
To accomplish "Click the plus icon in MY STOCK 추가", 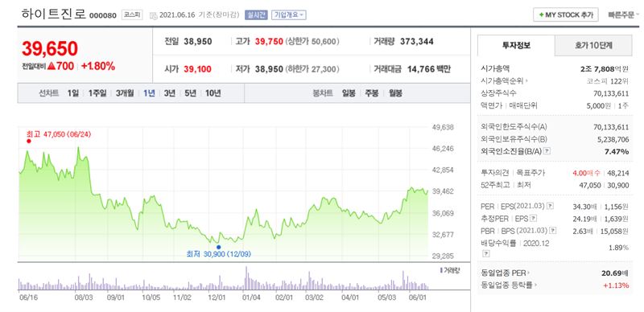I will (x=541, y=14).
